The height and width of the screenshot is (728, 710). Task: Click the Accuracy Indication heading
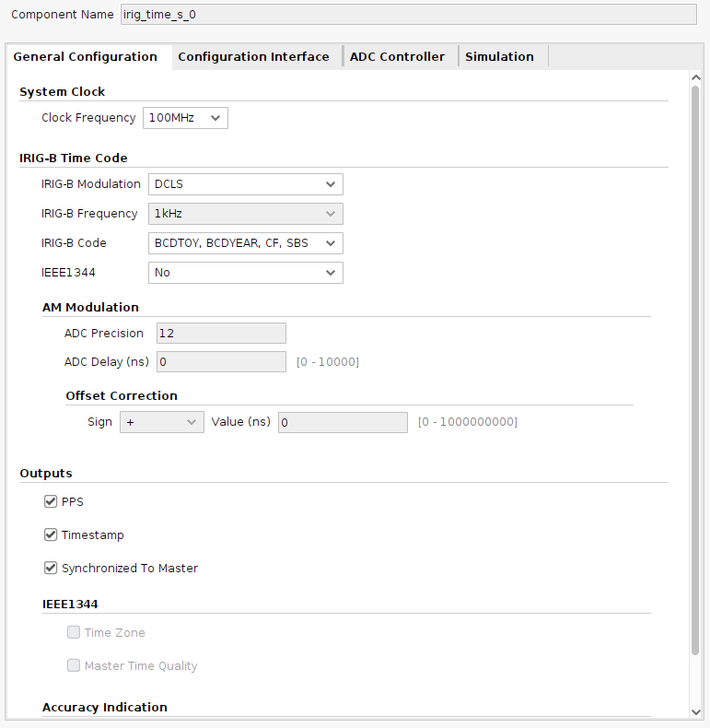tap(105, 707)
